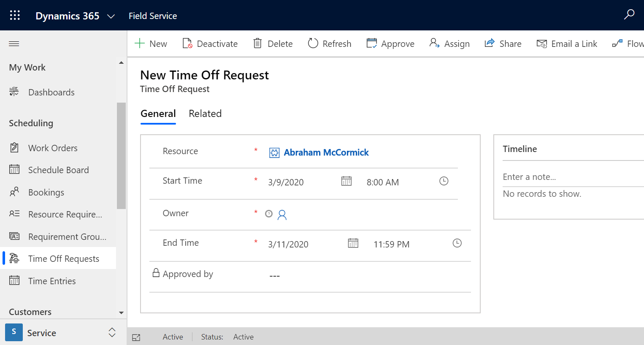Viewport: 644px width, 345px height.
Task: Expand the Dynamics 365 dropdown chevron
Action: [x=111, y=16]
